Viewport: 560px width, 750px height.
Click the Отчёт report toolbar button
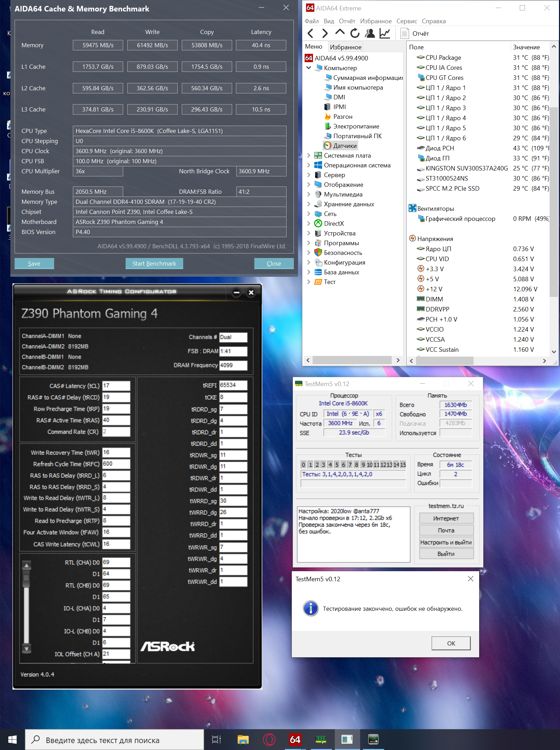[415, 33]
